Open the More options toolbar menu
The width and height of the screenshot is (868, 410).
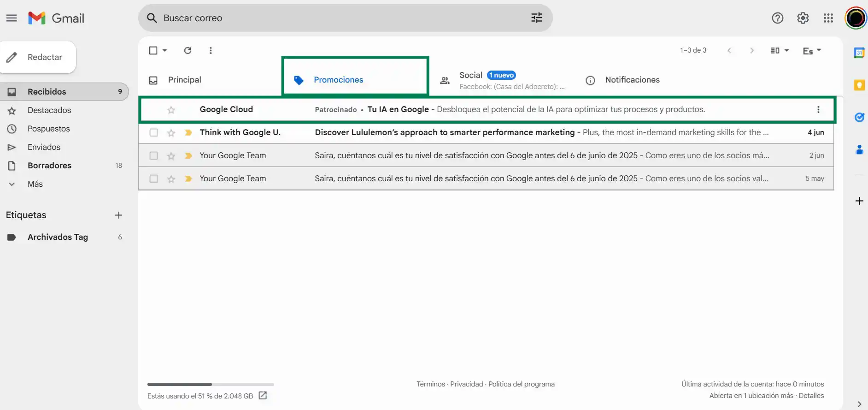tap(211, 50)
